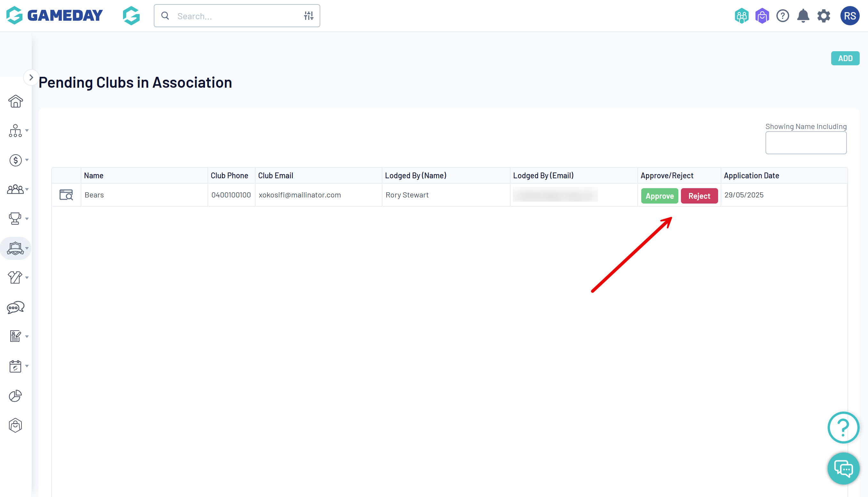Open the trophy Competitions sidebar icon
The width and height of the screenshot is (868, 497).
(15, 219)
